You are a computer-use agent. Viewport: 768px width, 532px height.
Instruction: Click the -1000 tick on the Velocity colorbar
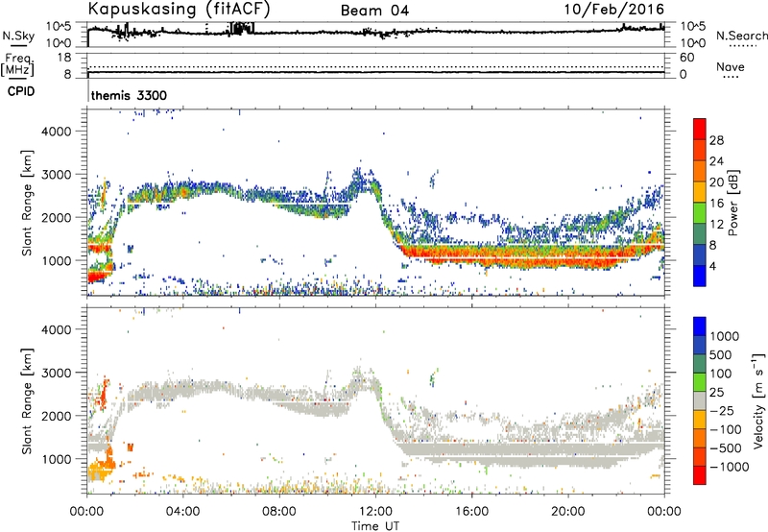729,467
